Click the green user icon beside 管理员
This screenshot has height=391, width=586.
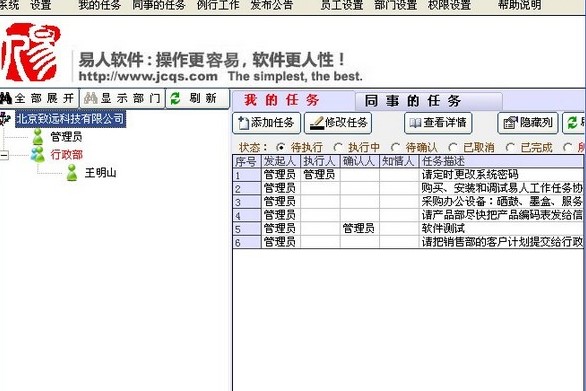[38, 137]
